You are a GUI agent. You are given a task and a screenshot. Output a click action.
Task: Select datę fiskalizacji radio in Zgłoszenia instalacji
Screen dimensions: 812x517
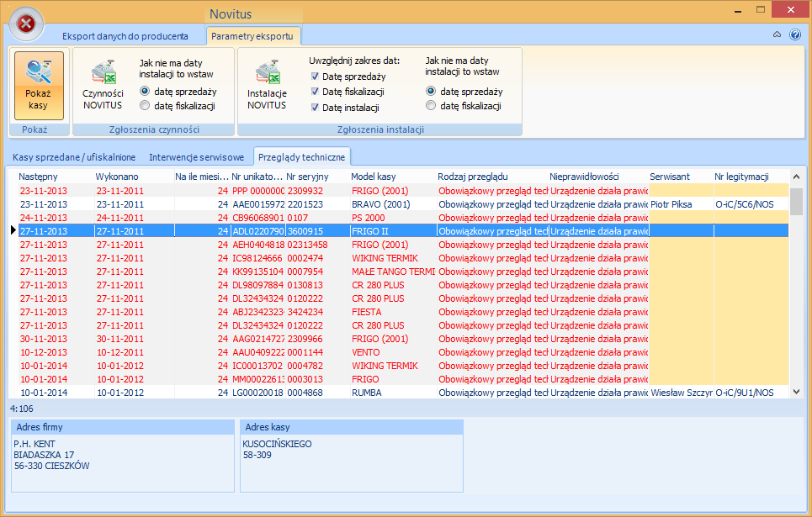431,106
